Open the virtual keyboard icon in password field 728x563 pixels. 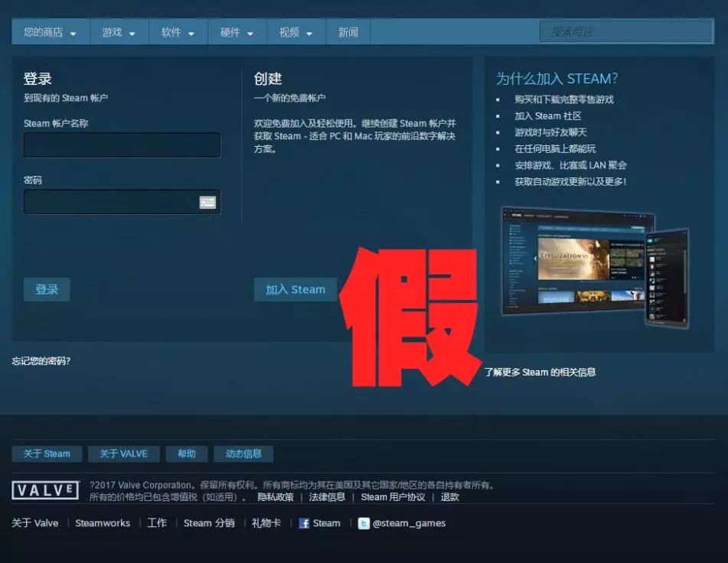click(x=207, y=202)
